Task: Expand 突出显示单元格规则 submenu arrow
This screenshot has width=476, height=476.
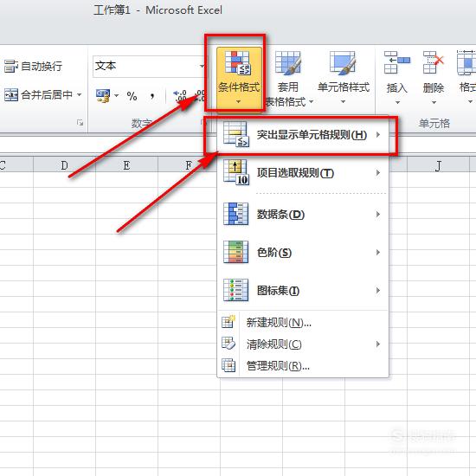Action: tap(378, 134)
